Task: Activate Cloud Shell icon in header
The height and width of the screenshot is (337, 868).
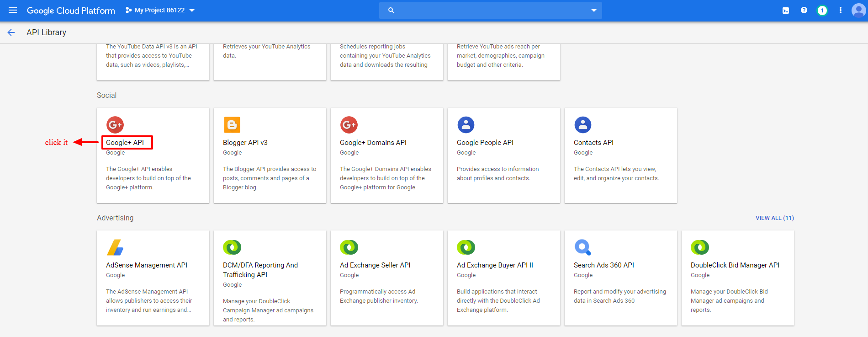Action: [785, 11]
